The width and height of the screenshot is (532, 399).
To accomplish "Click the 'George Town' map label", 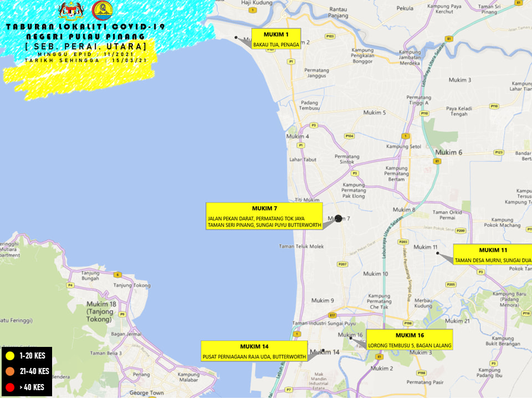I will pos(146,393).
